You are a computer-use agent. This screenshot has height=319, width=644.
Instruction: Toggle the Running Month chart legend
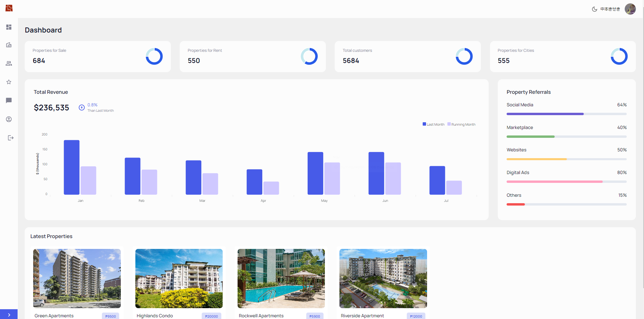click(x=461, y=124)
